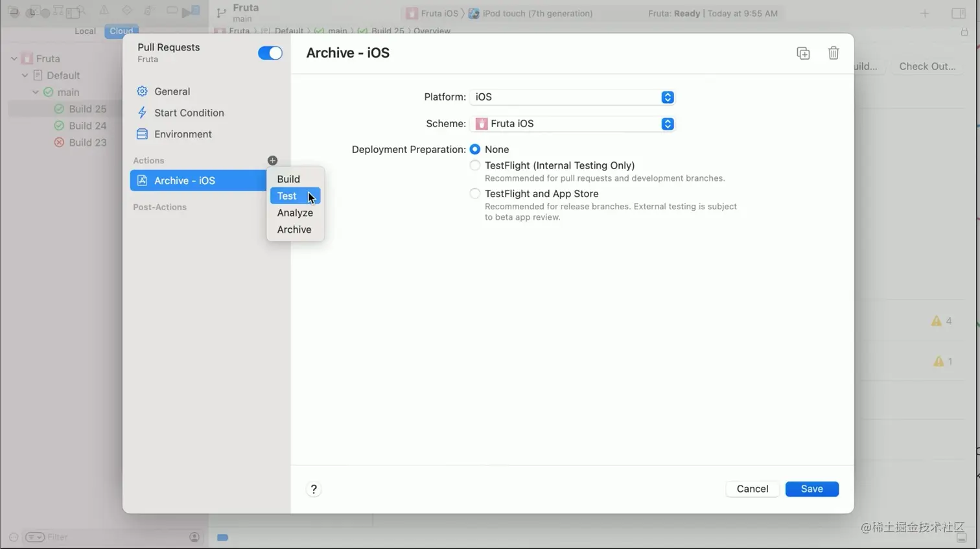Select Build 25 in the navigator
Screen dimensions: 980x549
tap(87, 109)
